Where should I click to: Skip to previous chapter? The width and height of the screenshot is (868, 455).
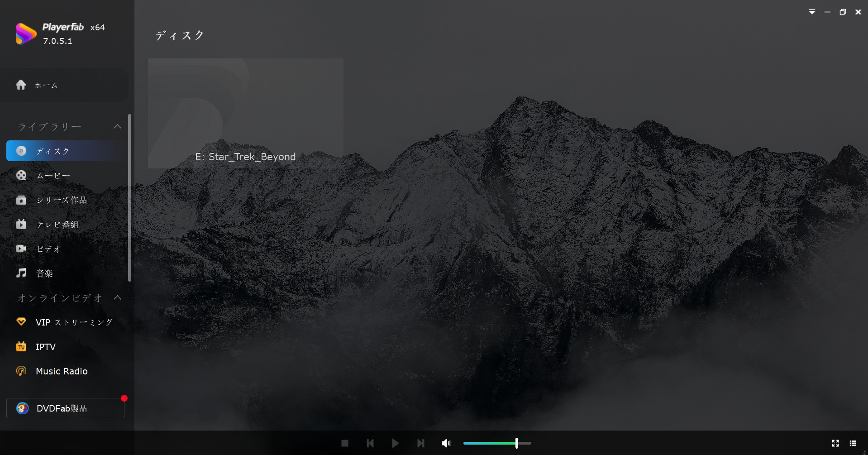(370, 443)
